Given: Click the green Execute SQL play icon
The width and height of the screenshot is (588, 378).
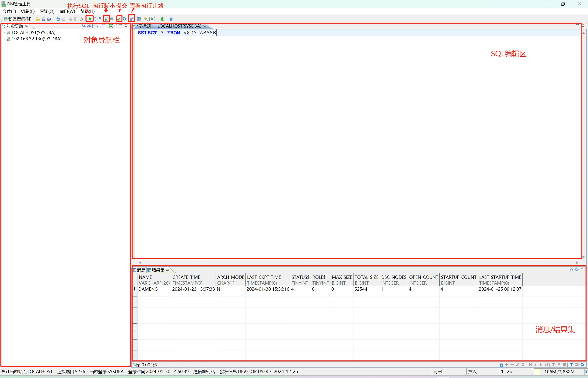Looking at the screenshot, I should [90, 19].
